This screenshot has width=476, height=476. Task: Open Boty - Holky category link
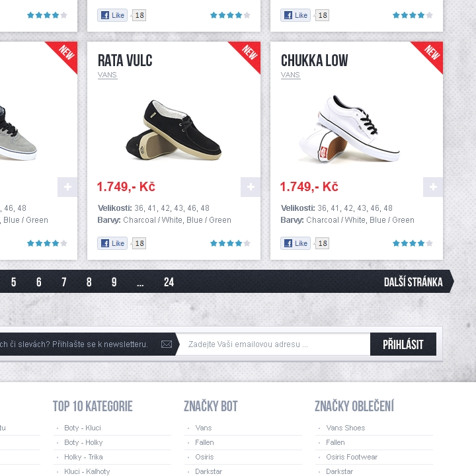[83, 442]
